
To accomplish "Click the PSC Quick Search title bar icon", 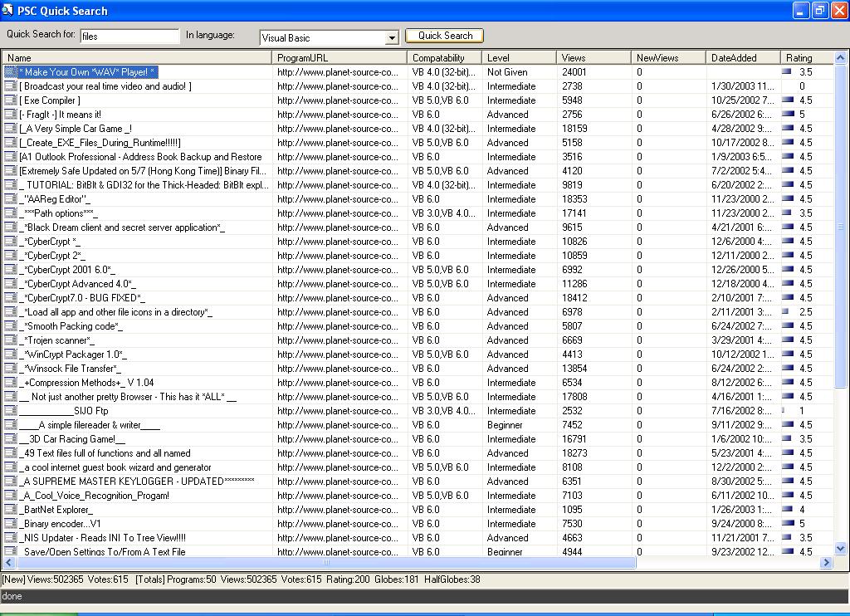I will pos(8,11).
